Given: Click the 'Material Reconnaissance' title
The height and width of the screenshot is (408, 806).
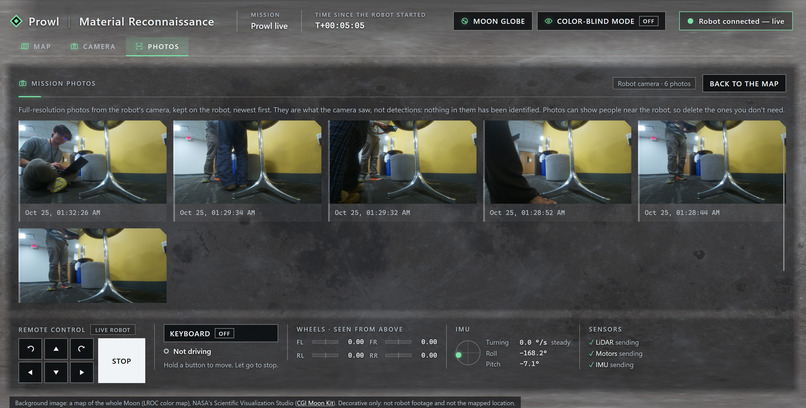Looking at the screenshot, I should [146, 22].
